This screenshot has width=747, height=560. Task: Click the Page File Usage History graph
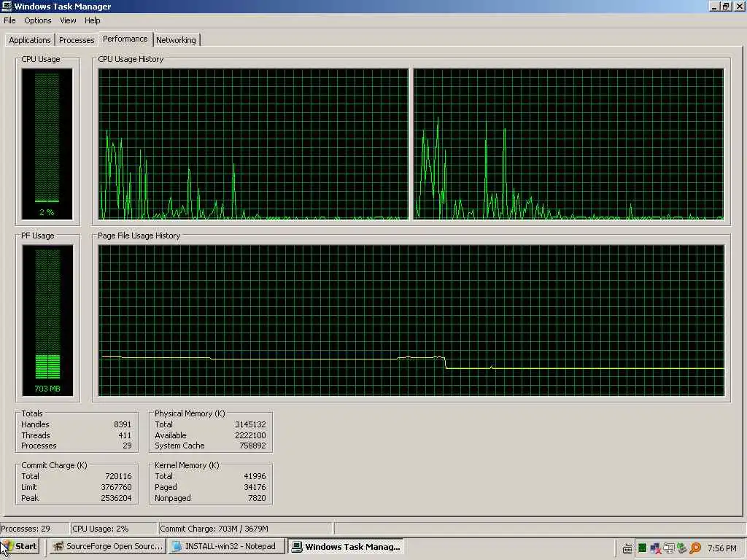tap(411, 321)
